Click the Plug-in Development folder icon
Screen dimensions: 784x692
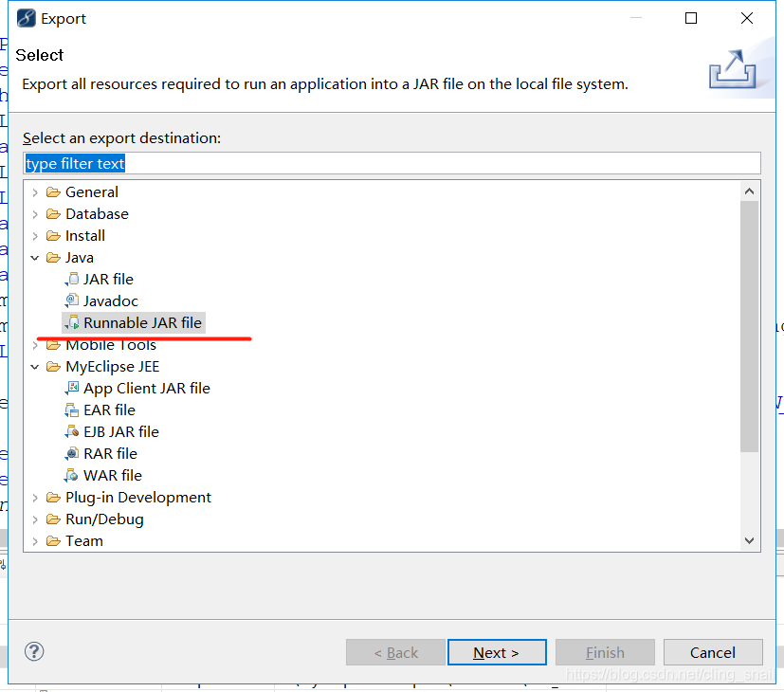click(x=53, y=498)
